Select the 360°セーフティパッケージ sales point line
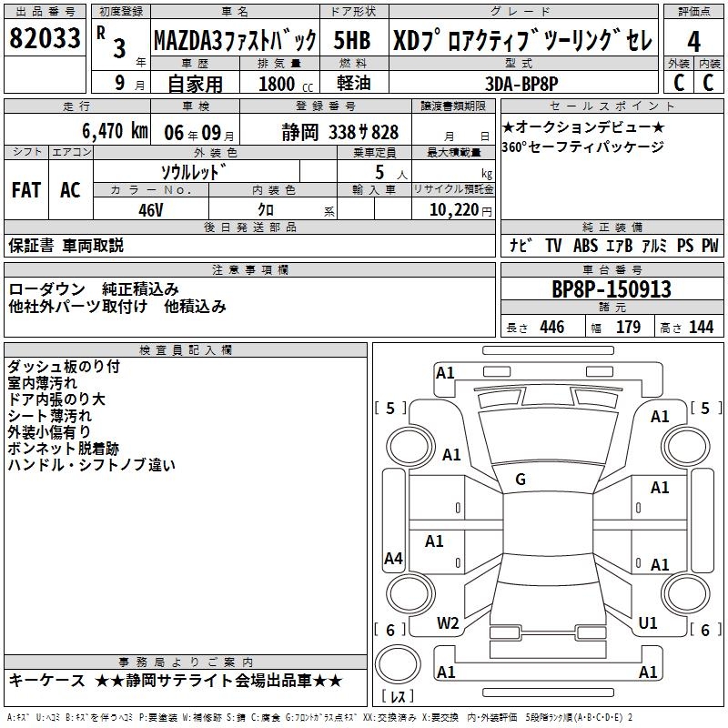The height and width of the screenshot is (728, 728). tap(582, 147)
